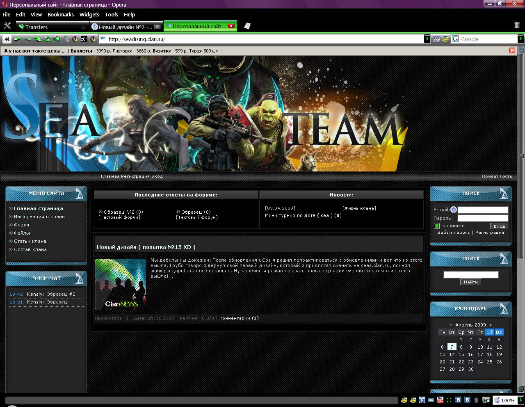Open 'Статьи клана' in the site menu
Image resolution: width=525 pixels, height=420 pixels.
(x=30, y=241)
